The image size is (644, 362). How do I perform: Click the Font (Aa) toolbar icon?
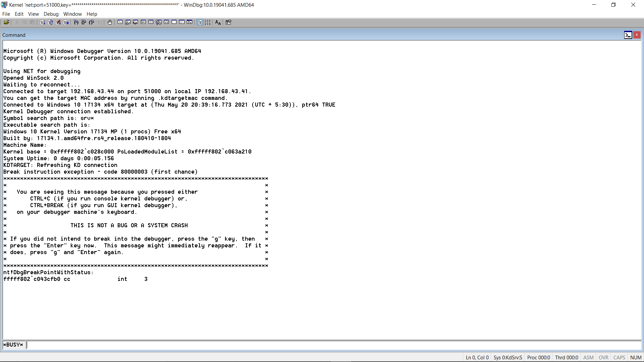[218, 22]
